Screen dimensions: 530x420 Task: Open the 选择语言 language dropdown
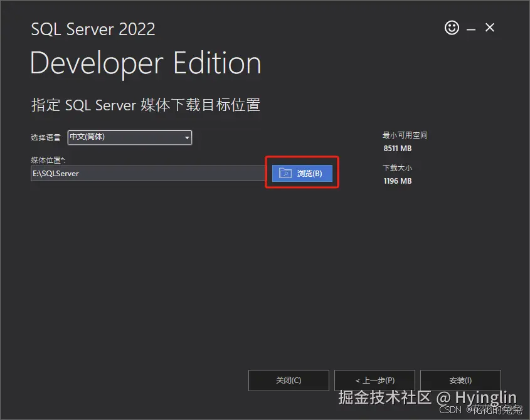[x=130, y=137]
